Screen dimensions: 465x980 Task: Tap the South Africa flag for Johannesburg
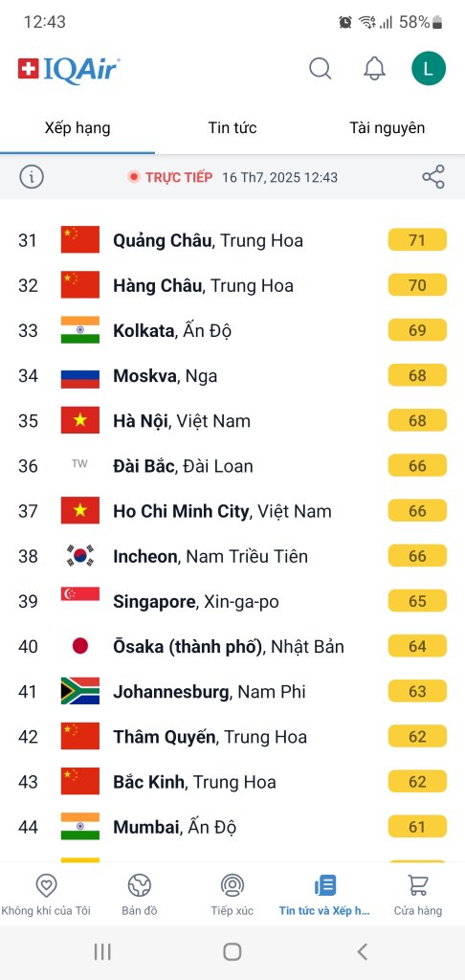[80, 691]
